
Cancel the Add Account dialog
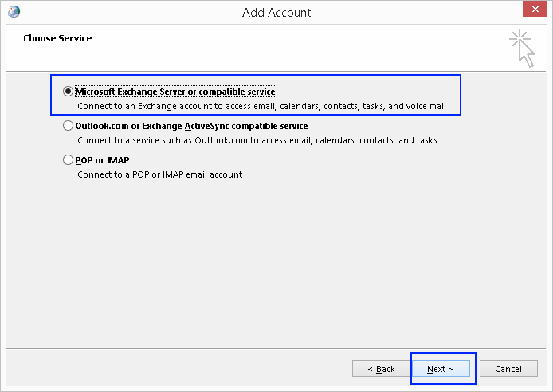pos(508,369)
